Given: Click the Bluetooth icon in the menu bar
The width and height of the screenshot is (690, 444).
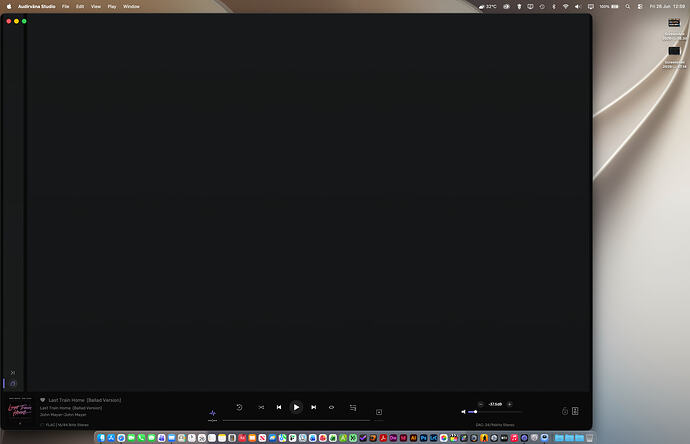Looking at the screenshot, I should point(554,7).
